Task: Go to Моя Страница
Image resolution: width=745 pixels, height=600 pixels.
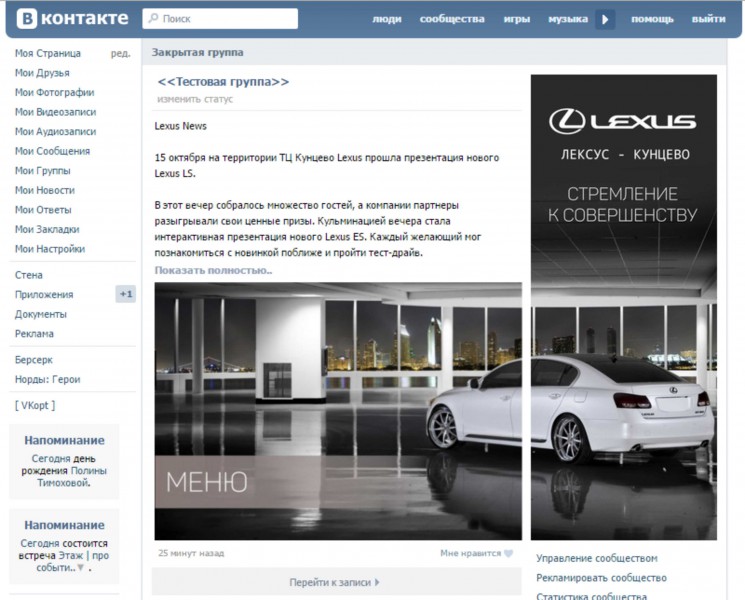Action: (48, 53)
